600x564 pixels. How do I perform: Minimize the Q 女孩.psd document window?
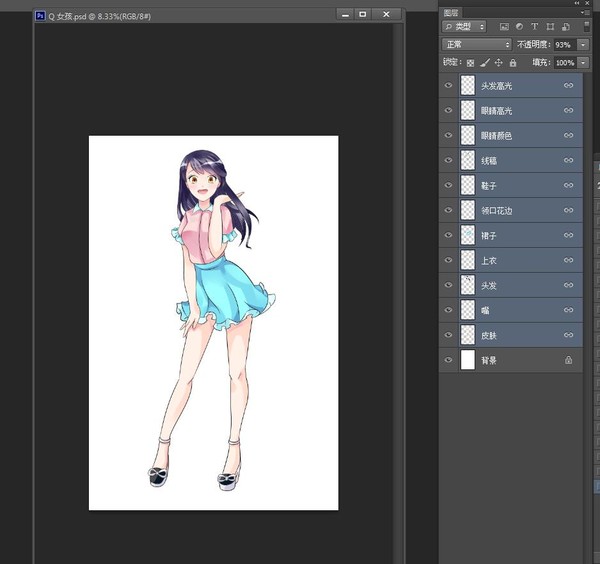click(345, 14)
